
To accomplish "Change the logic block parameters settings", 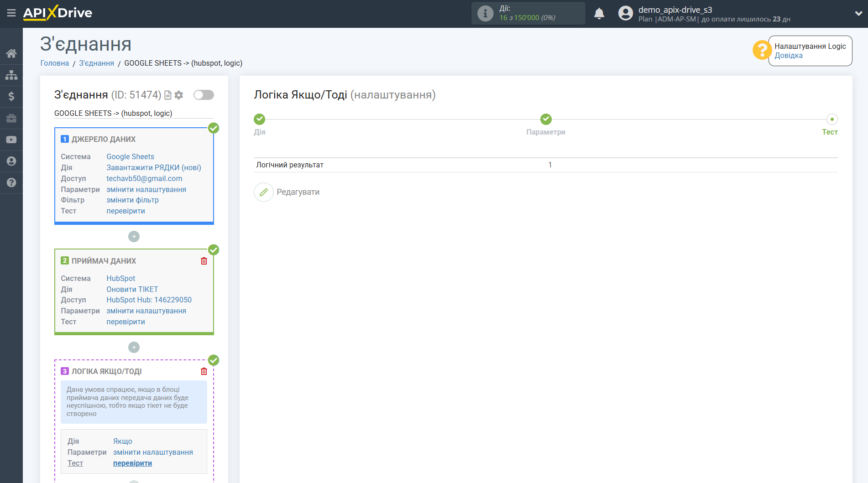I will point(153,452).
